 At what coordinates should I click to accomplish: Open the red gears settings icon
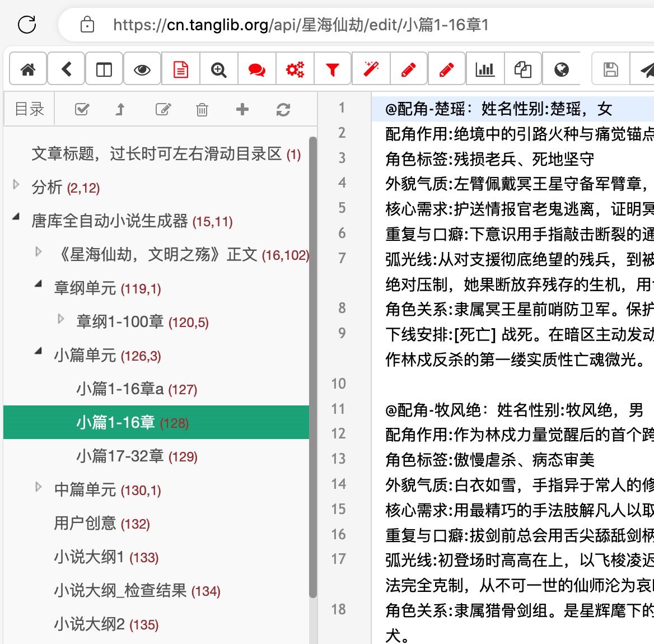point(295,69)
